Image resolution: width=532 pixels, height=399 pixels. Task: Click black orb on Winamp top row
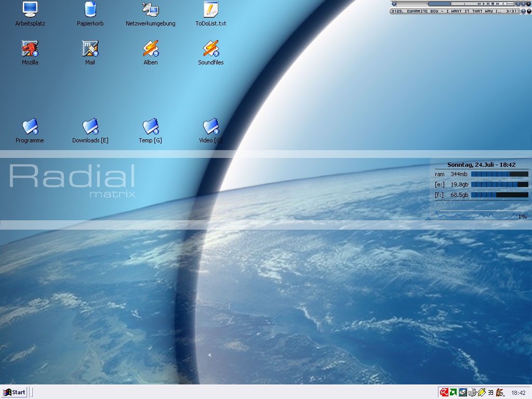[x=528, y=4]
